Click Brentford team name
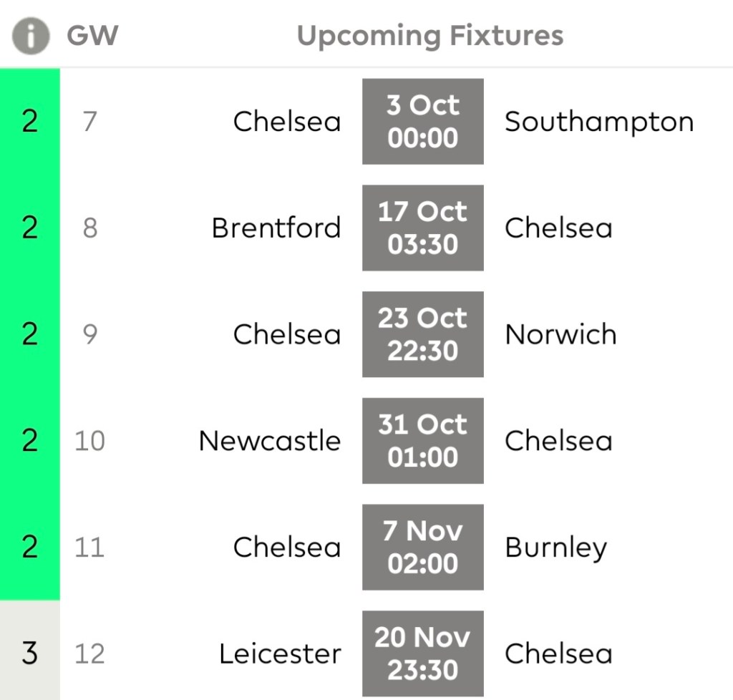The image size is (733, 700). [x=276, y=228]
